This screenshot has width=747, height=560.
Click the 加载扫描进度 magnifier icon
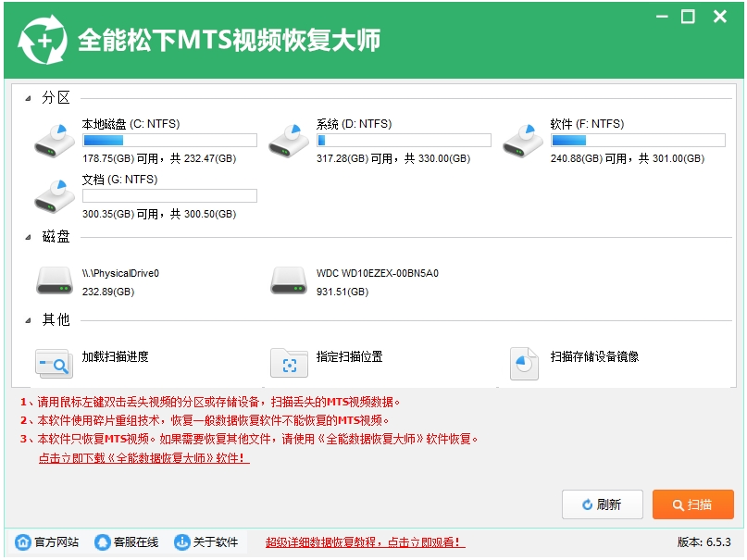[54, 363]
